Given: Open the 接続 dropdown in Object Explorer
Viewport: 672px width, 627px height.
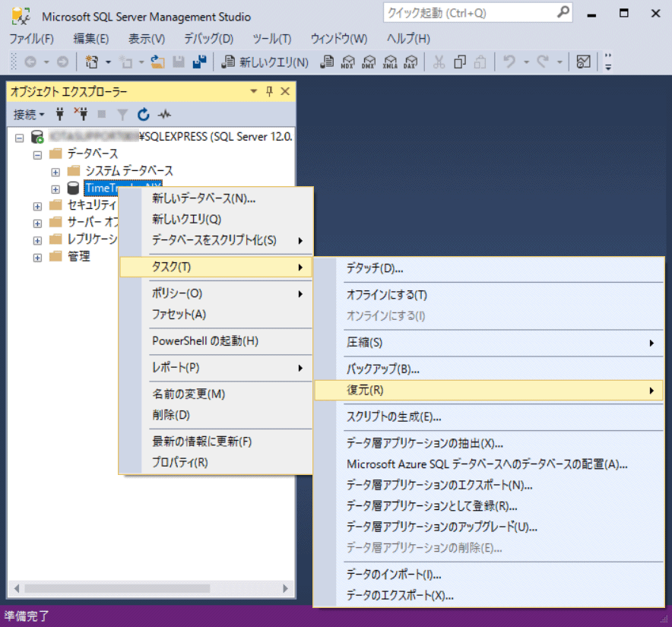Looking at the screenshot, I should (x=29, y=115).
